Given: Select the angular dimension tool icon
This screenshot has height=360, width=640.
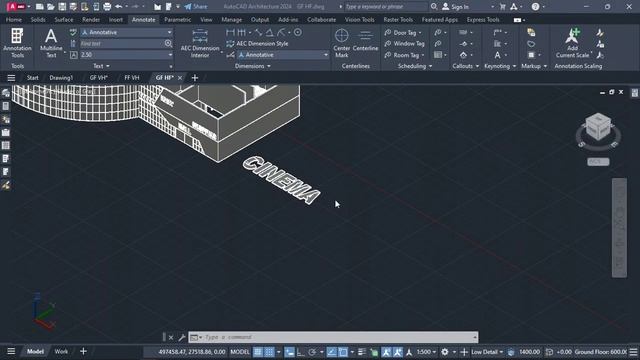Looking at the screenshot, I should pyautogui.click(x=270, y=32).
